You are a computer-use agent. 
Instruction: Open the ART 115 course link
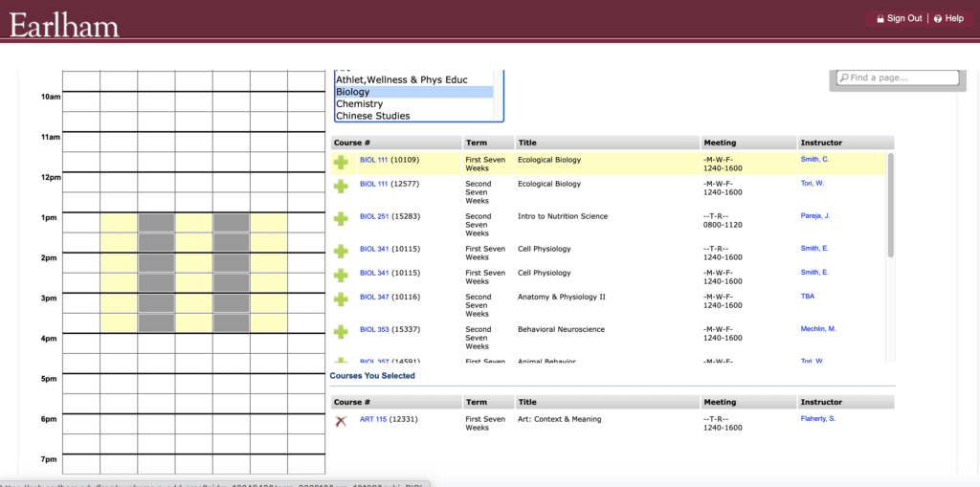click(x=372, y=419)
